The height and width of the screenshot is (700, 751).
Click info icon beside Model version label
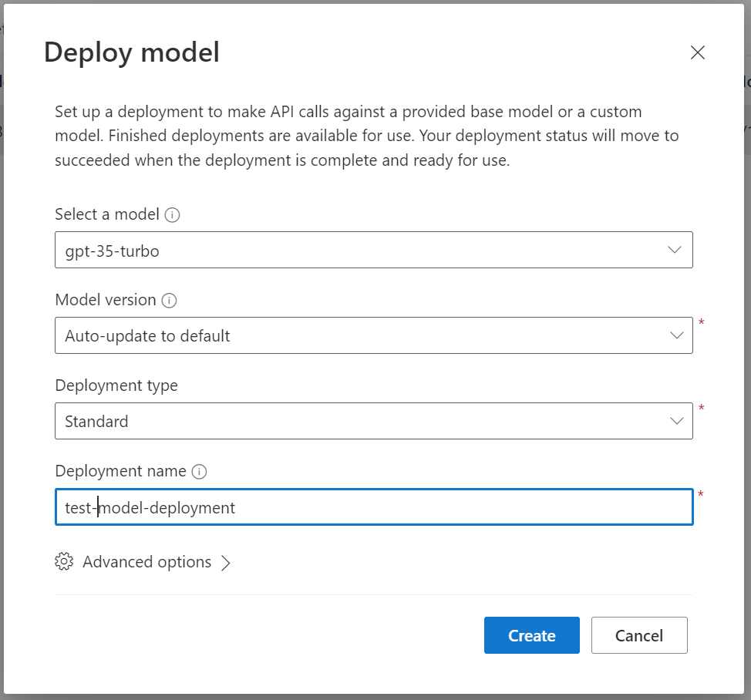tap(170, 301)
